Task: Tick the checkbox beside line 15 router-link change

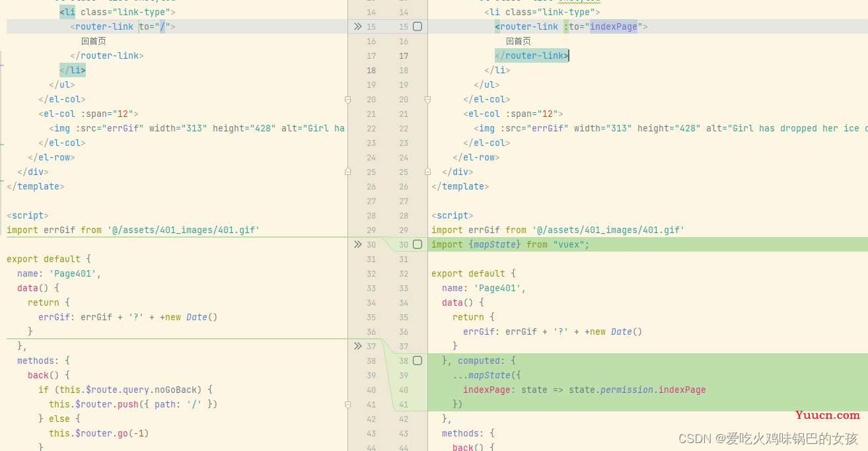Action: pyautogui.click(x=417, y=26)
